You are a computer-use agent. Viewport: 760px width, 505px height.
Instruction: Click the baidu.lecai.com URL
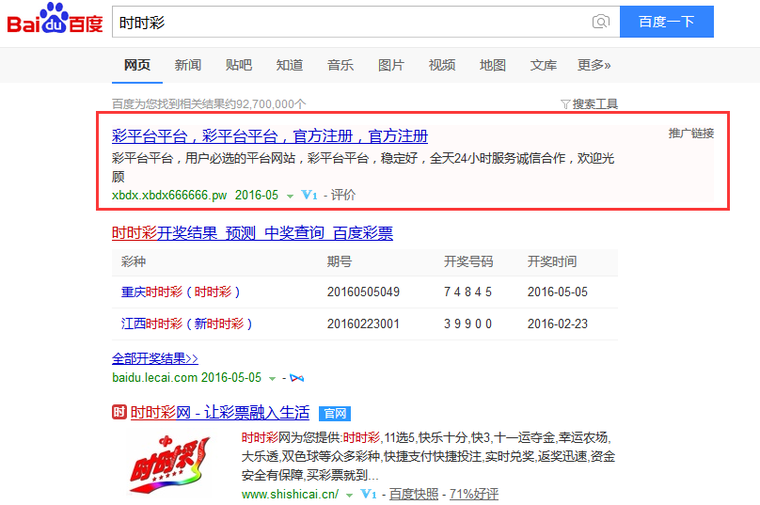point(155,378)
